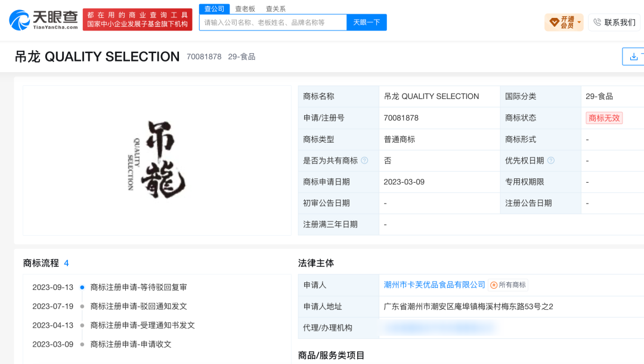644x364 pixels.
Task: Select the 查公司 search tab
Action: [214, 8]
